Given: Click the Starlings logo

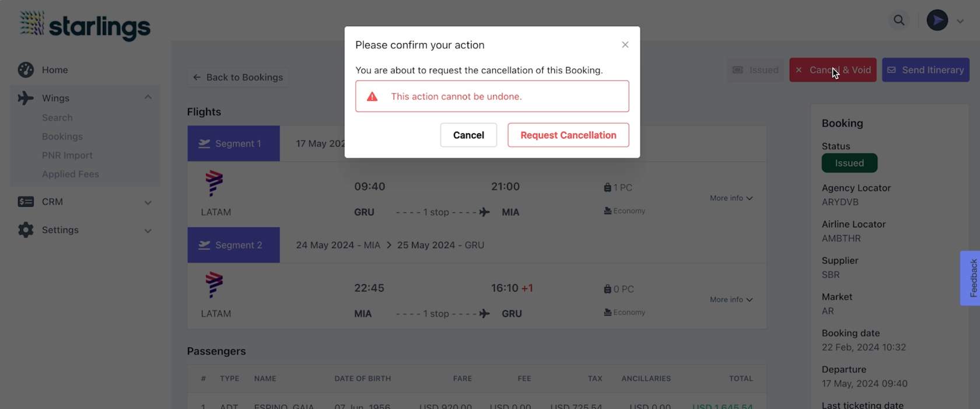Looking at the screenshot, I should 85,25.
